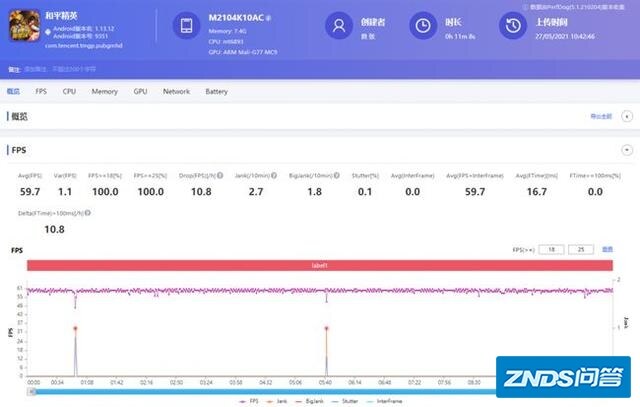Click the FPS threshold field showing 18
Image resolution: width=640 pixels, height=407 pixels.
[x=551, y=249]
